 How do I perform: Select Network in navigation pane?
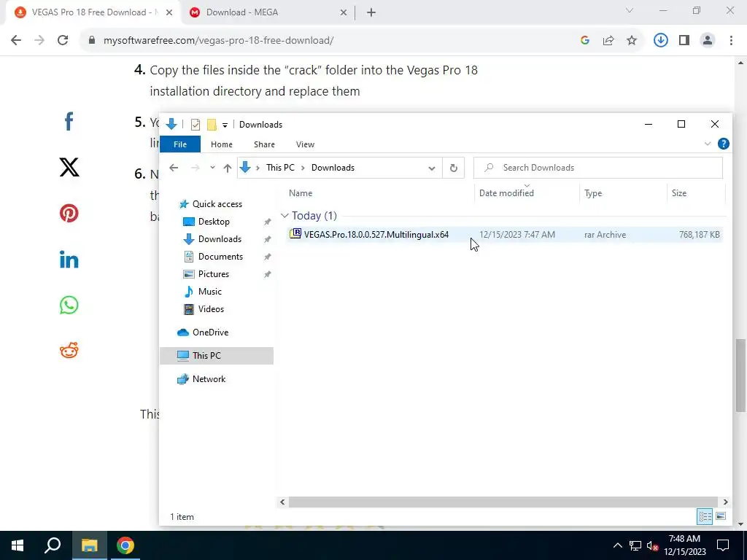click(x=209, y=379)
